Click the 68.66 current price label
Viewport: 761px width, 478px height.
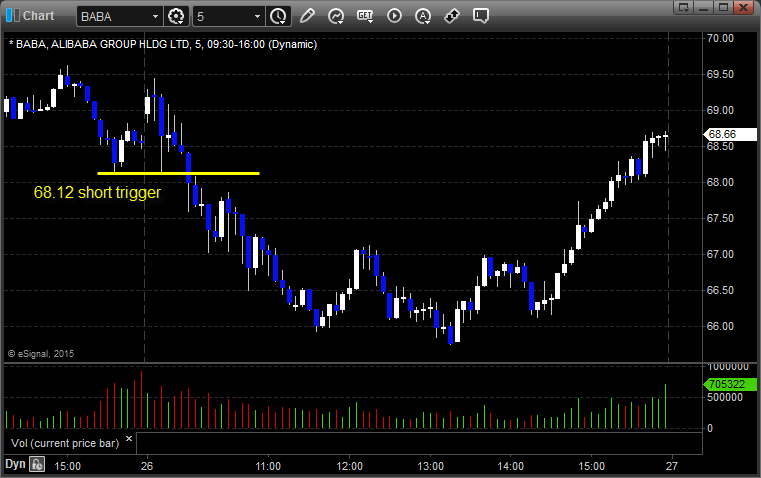click(730, 134)
